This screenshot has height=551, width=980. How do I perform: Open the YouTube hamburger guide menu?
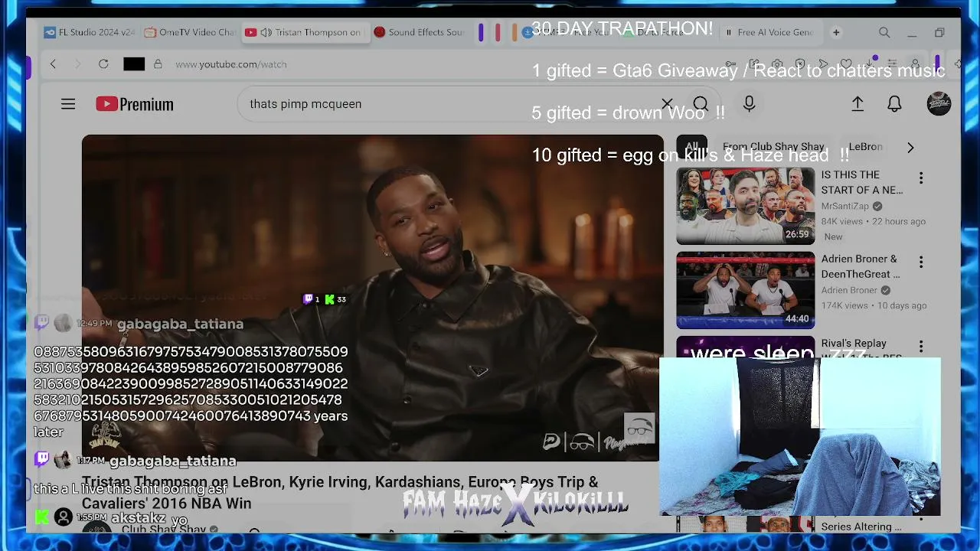[x=68, y=104]
